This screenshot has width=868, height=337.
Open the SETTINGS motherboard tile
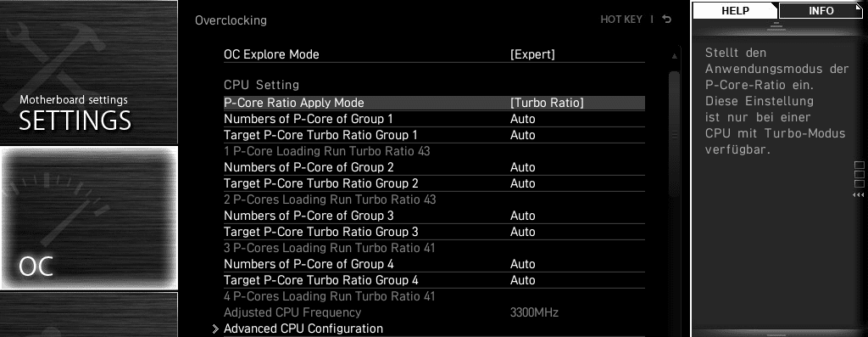pos(88,72)
